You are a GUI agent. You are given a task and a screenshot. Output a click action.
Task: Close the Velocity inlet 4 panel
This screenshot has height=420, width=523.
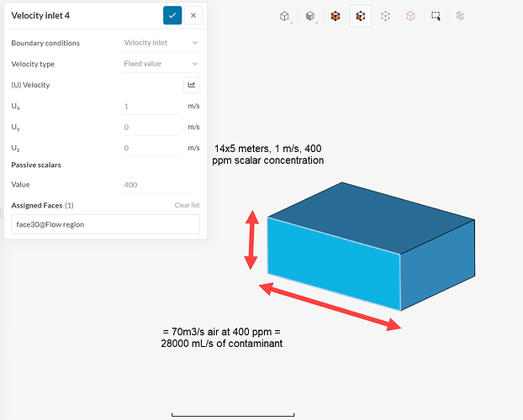click(193, 15)
